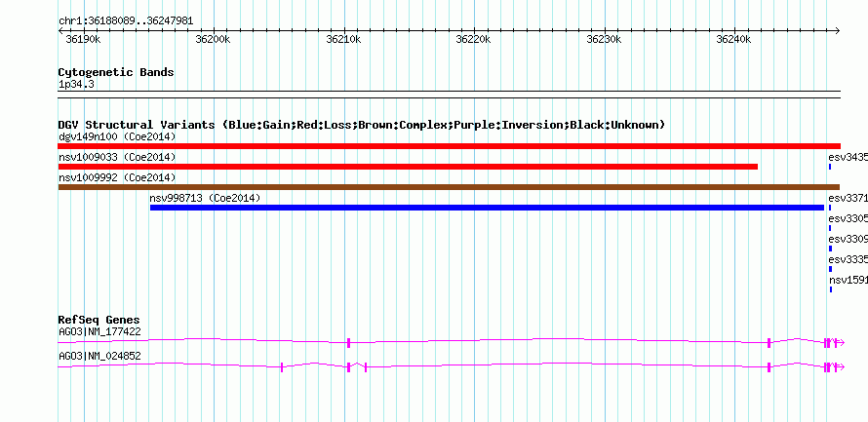Click the red bar for dgv149n100
This screenshot has height=422, width=868.
(x=449, y=146)
